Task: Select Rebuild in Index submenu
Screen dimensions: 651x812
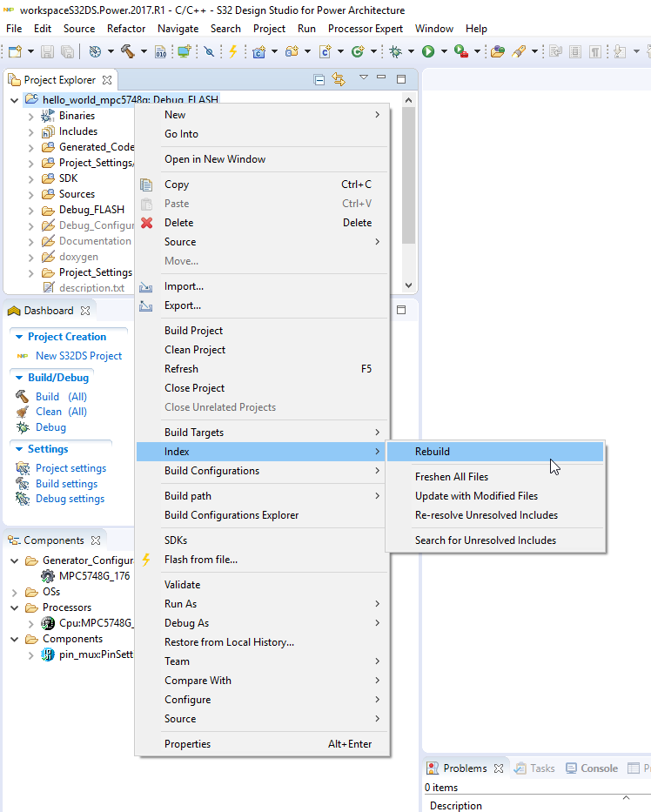Action: click(x=495, y=452)
